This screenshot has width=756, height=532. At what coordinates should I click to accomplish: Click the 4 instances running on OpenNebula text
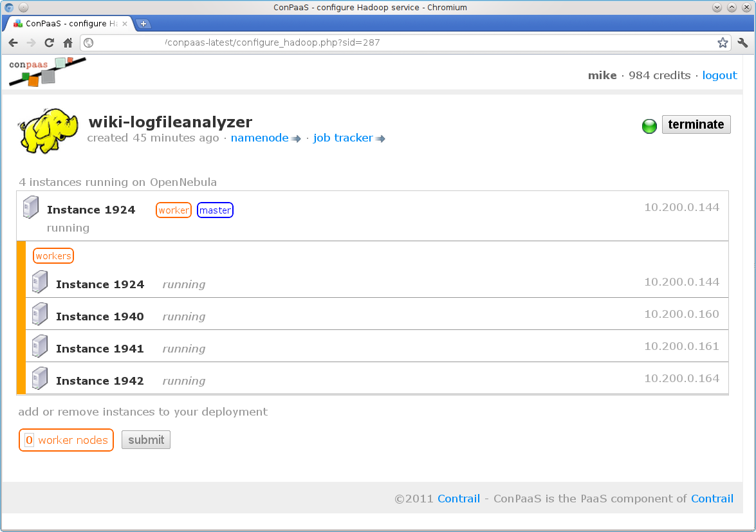click(118, 182)
